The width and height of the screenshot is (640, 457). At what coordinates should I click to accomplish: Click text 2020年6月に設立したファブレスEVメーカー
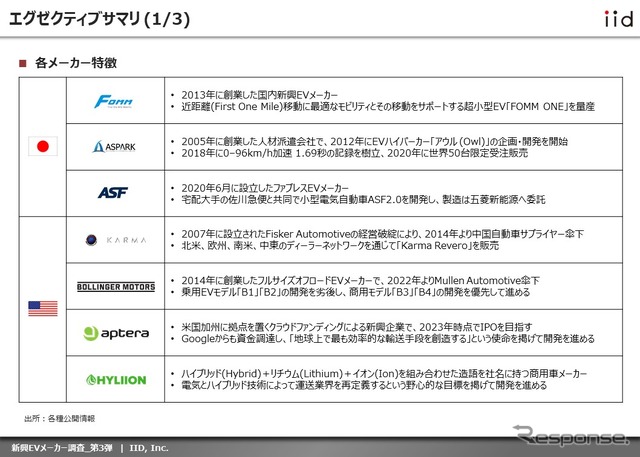point(265,188)
